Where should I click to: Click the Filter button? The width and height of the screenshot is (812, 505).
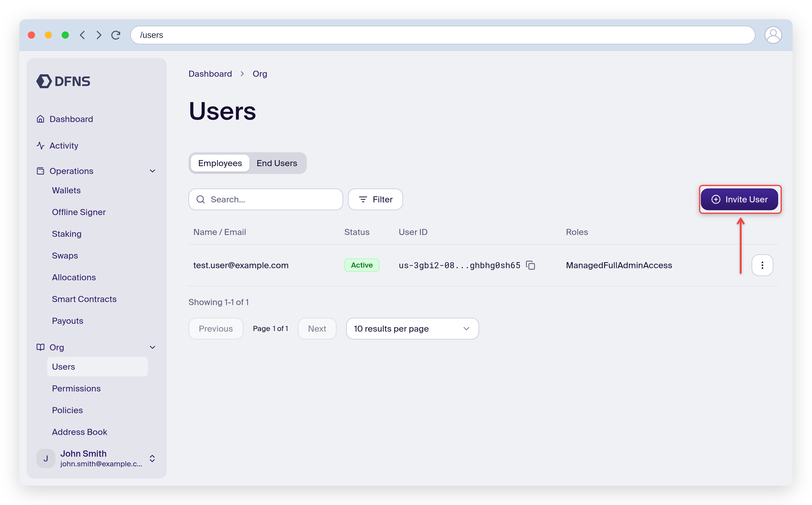(375, 199)
